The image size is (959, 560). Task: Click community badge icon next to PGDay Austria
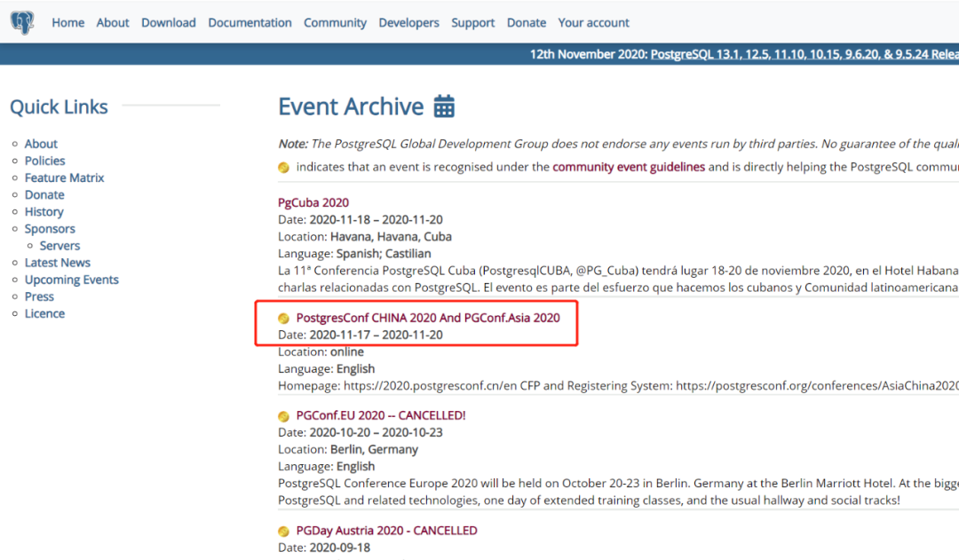click(x=284, y=531)
